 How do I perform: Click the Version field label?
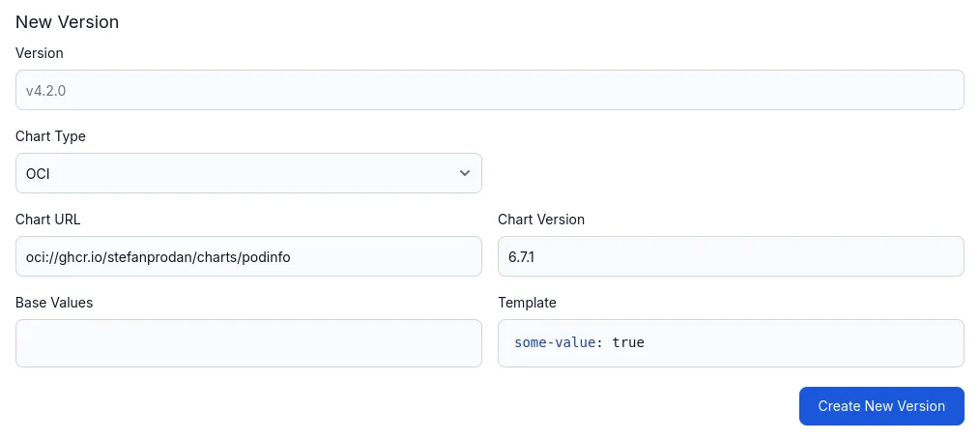40,53
